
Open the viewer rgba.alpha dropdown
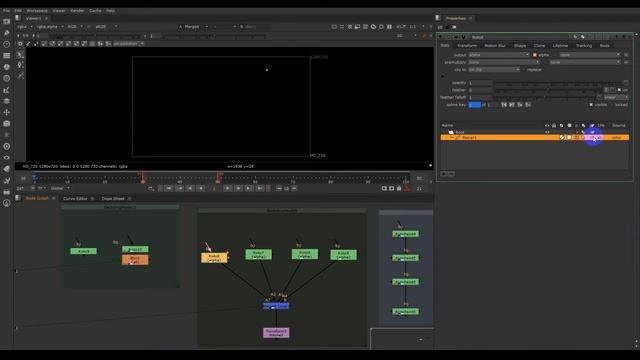[50, 27]
